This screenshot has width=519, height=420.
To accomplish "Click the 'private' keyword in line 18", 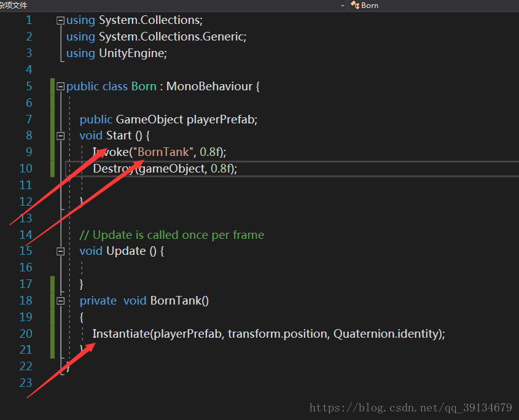I will point(98,301).
